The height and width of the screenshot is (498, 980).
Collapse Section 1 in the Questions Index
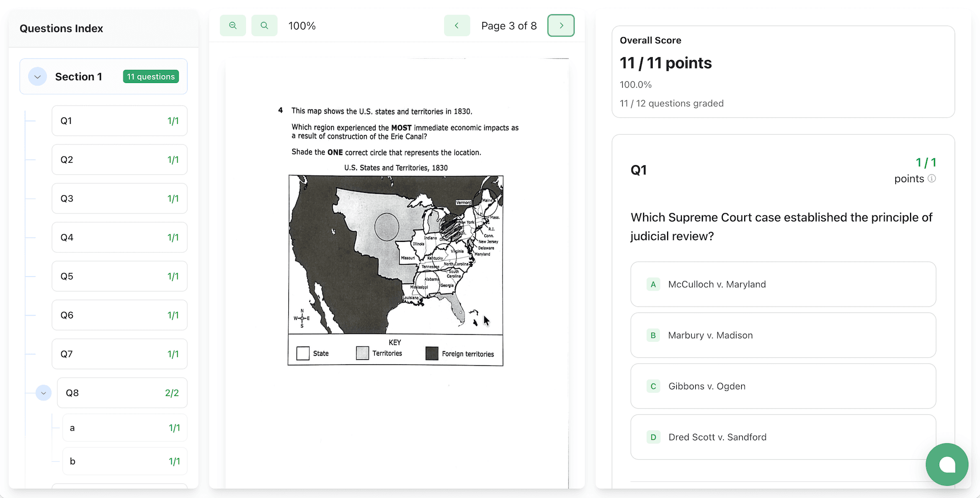(37, 77)
